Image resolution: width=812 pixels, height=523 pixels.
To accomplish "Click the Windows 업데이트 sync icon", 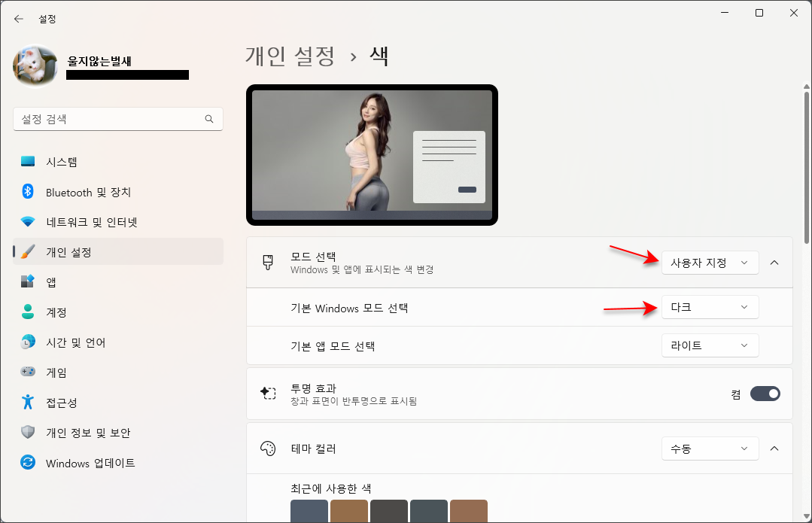I will pyautogui.click(x=28, y=462).
